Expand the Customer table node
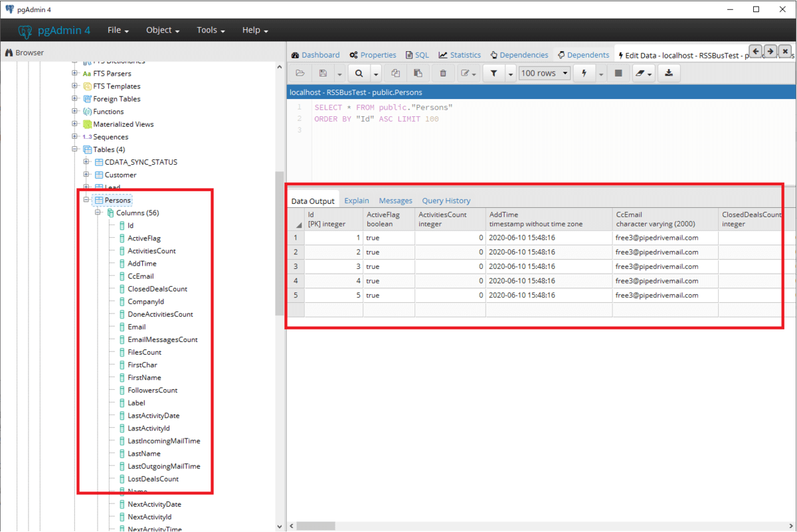The image size is (797, 532). coord(86,175)
